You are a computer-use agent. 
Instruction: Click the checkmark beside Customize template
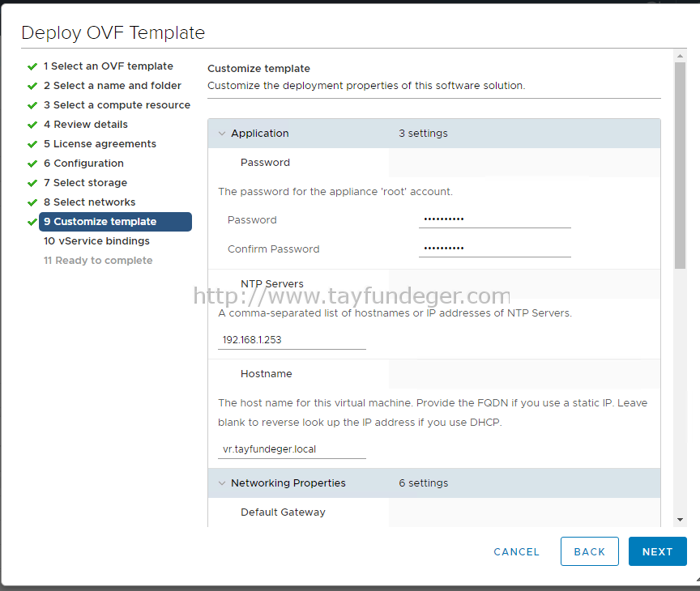click(x=32, y=222)
